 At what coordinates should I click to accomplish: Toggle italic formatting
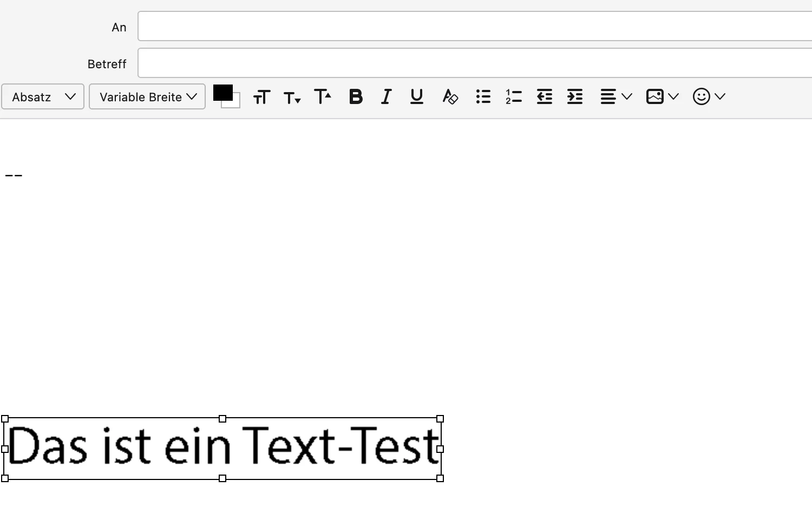(386, 97)
